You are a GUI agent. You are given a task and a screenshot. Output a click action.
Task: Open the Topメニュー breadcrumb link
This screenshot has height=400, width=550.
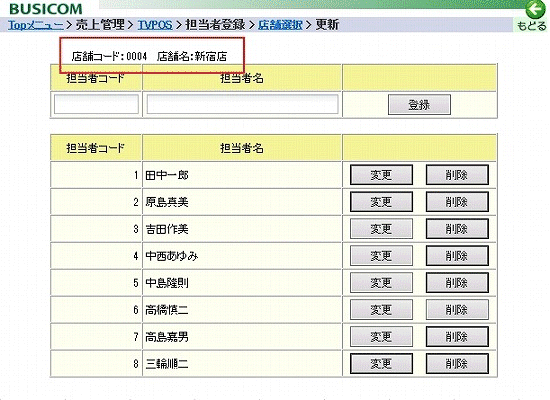point(36,25)
